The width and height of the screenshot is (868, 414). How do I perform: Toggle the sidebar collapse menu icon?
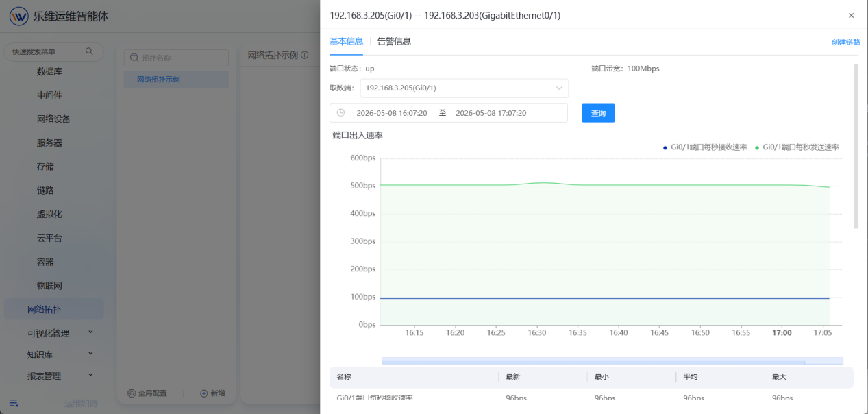coord(14,403)
